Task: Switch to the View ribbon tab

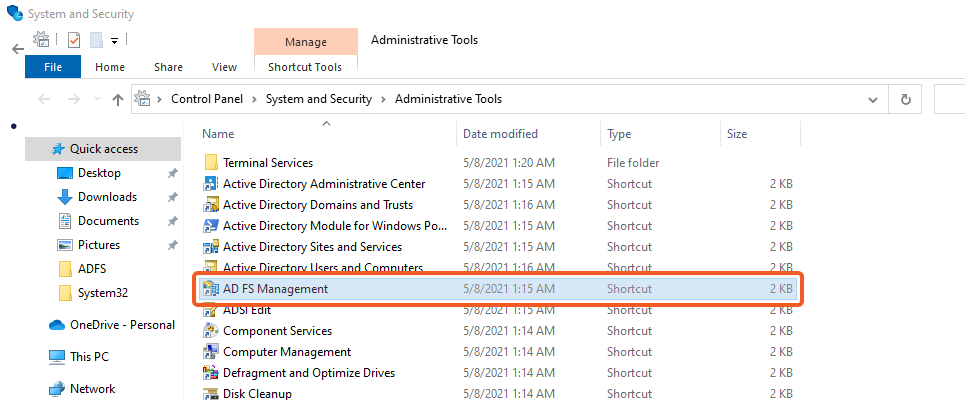Action: 225,67
